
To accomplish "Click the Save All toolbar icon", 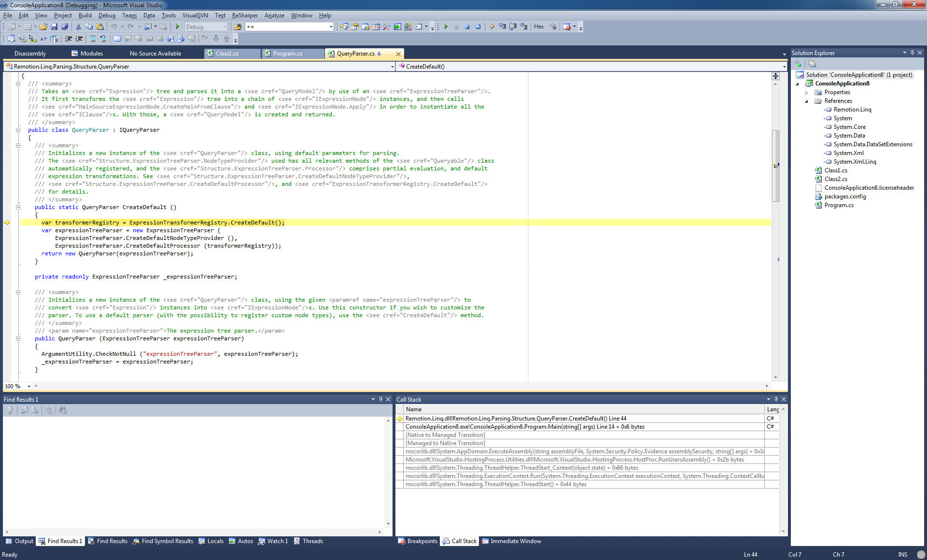I will (x=65, y=27).
